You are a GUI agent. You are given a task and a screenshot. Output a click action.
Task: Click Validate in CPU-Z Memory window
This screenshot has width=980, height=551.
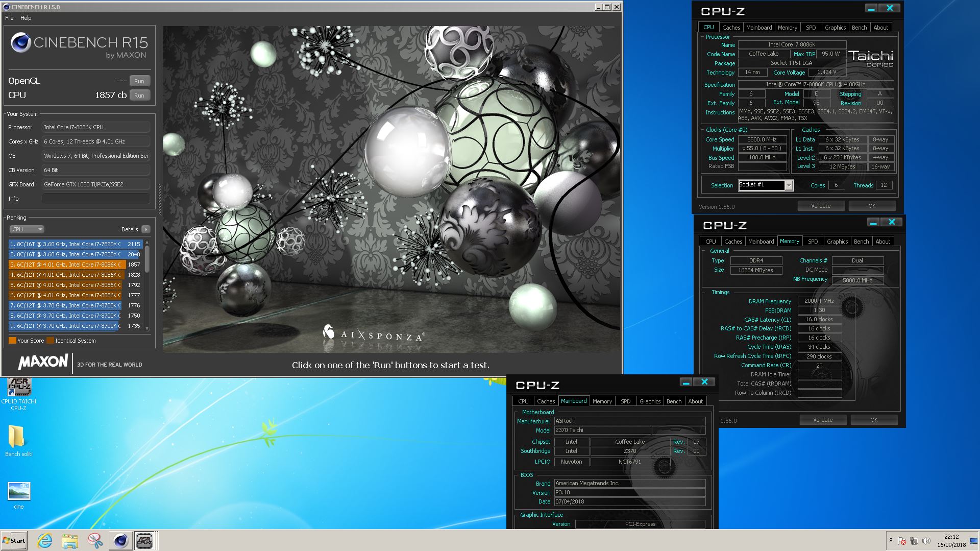tap(823, 420)
